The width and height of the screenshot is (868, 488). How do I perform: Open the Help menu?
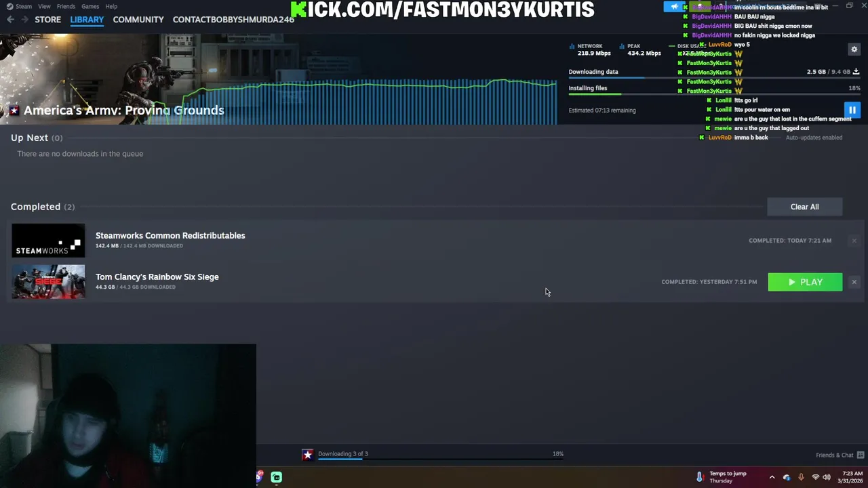111,6
